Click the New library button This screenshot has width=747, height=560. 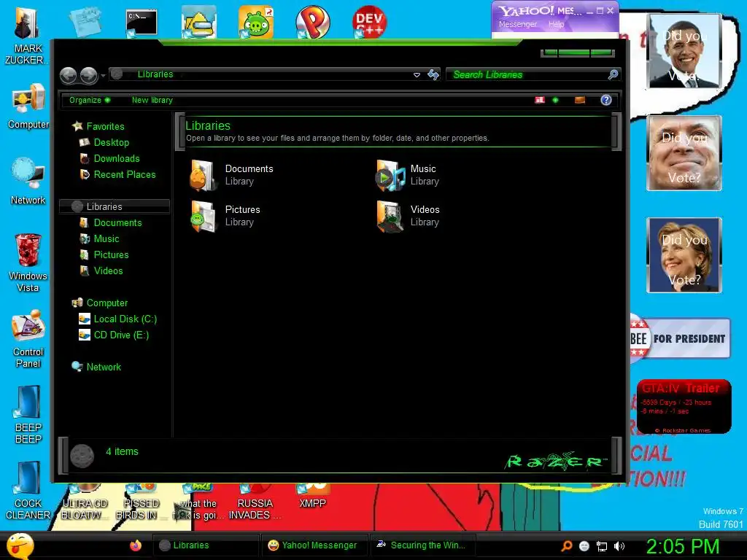[152, 100]
